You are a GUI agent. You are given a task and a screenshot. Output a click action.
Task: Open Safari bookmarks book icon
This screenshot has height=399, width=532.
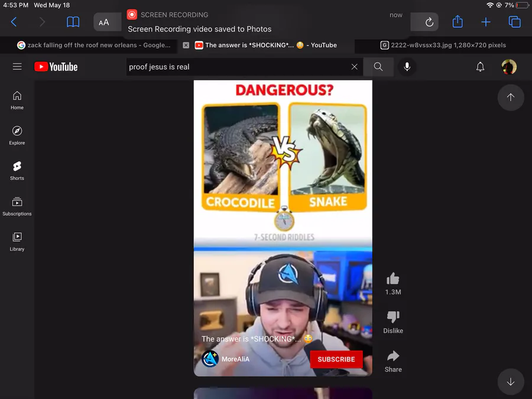coord(73,22)
